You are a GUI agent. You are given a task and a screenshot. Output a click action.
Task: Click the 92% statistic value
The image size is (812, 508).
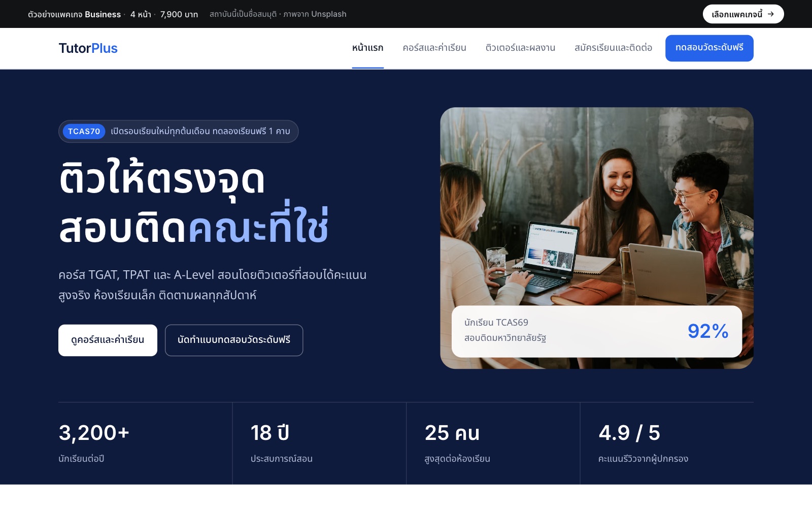(708, 331)
